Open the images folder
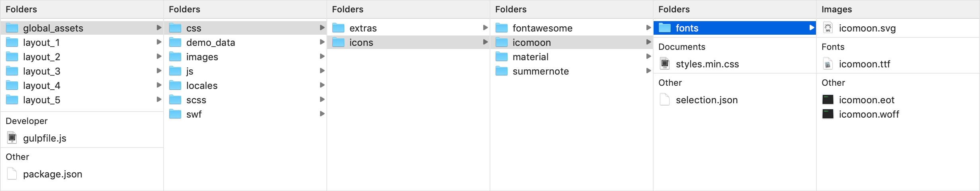 245,57
